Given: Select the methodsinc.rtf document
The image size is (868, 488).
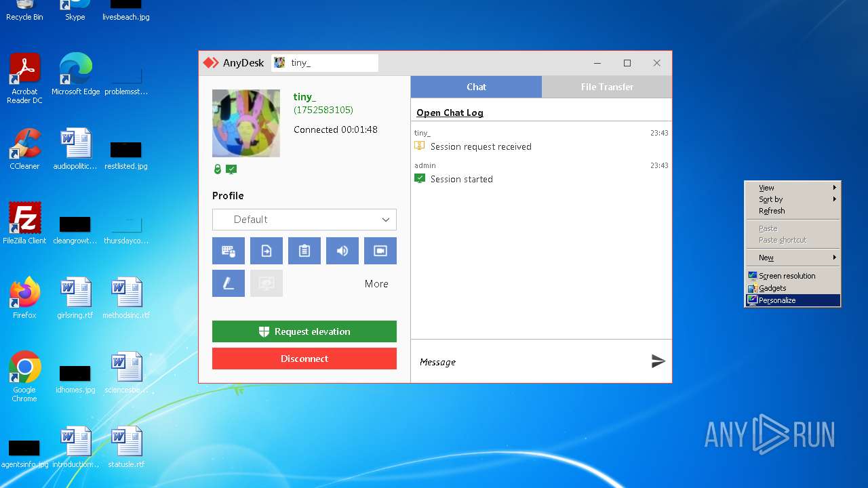Looking at the screenshot, I should [126, 298].
